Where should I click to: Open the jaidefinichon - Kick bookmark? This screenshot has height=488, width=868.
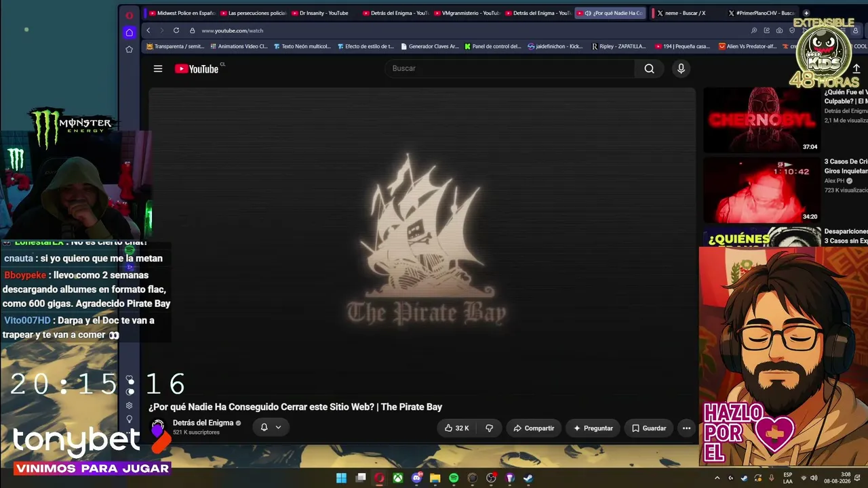[x=555, y=47]
